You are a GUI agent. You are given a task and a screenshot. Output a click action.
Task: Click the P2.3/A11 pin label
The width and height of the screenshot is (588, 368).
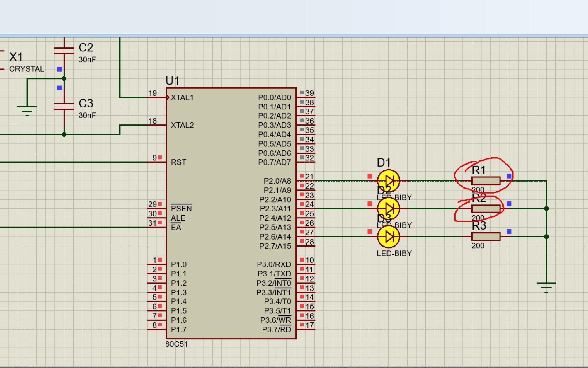pos(275,209)
